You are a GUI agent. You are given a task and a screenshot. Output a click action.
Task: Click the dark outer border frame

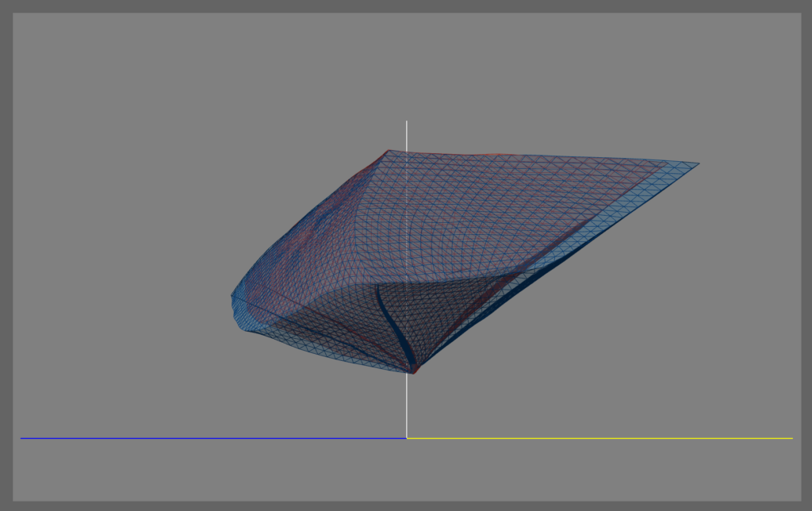coord(406,6)
